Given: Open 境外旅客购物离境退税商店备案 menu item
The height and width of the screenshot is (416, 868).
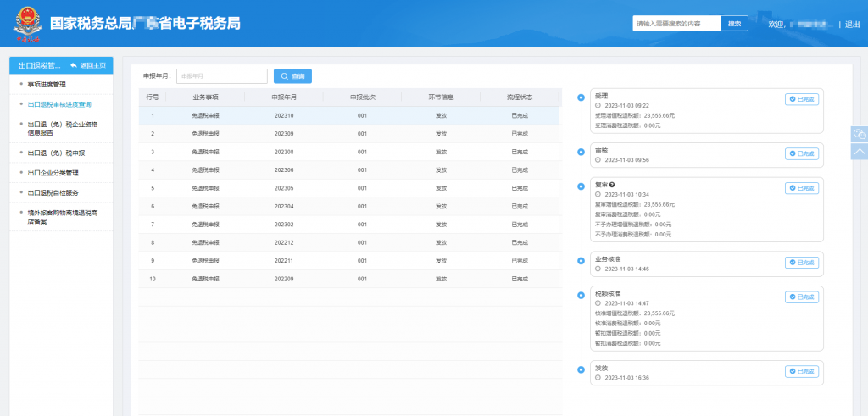Looking at the screenshot, I should click(x=61, y=217).
